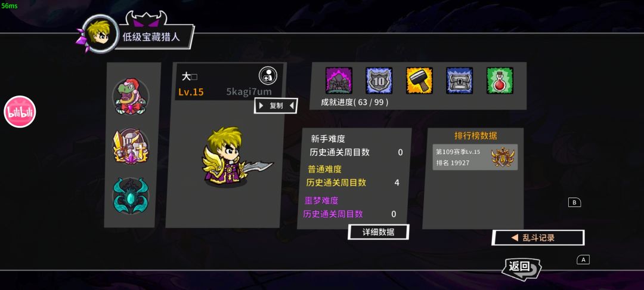Open 详细数据 detailed data

pyautogui.click(x=378, y=232)
